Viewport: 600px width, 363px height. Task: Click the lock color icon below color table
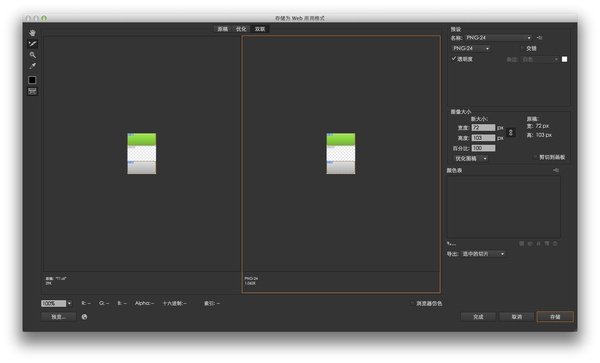coord(538,244)
